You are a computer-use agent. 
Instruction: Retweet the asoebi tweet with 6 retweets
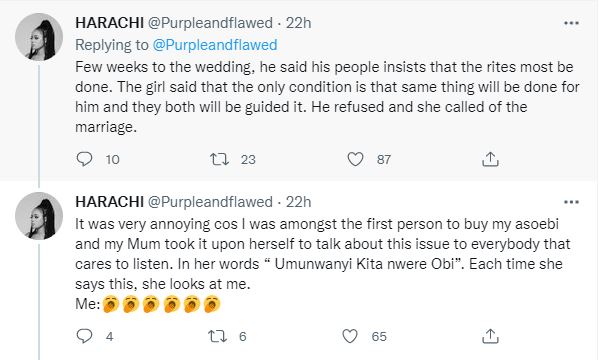click(217, 336)
